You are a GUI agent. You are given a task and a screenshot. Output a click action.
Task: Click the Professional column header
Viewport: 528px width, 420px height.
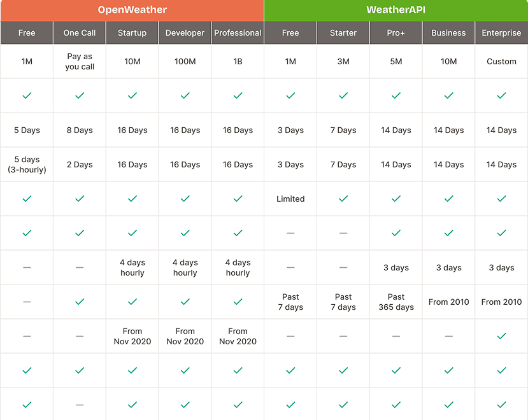point(238,33)
